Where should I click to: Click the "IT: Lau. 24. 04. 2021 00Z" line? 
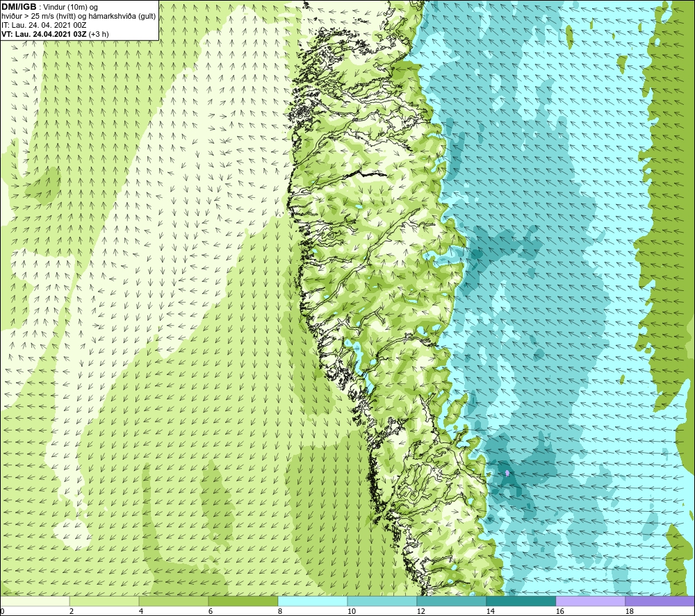point(44,25)
